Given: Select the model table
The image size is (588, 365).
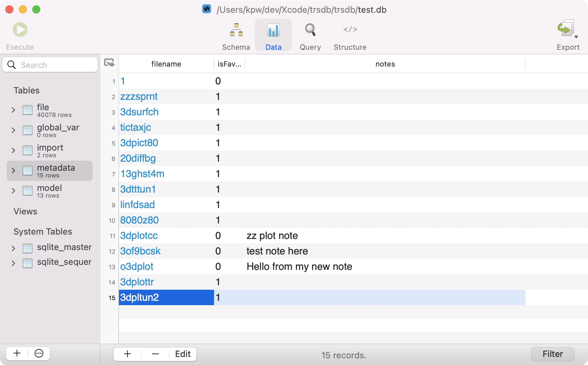Looking at the screenshot, I should [x=50, y=191].
